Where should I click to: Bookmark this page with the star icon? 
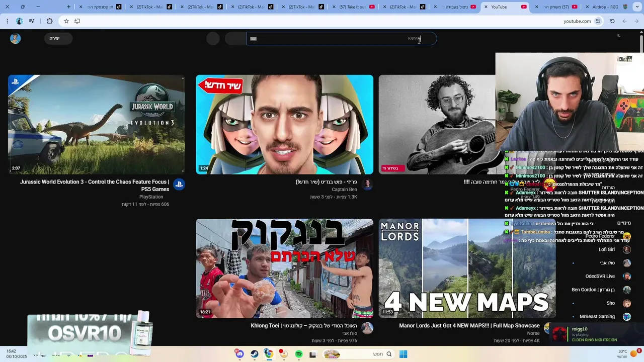point(66,21)
